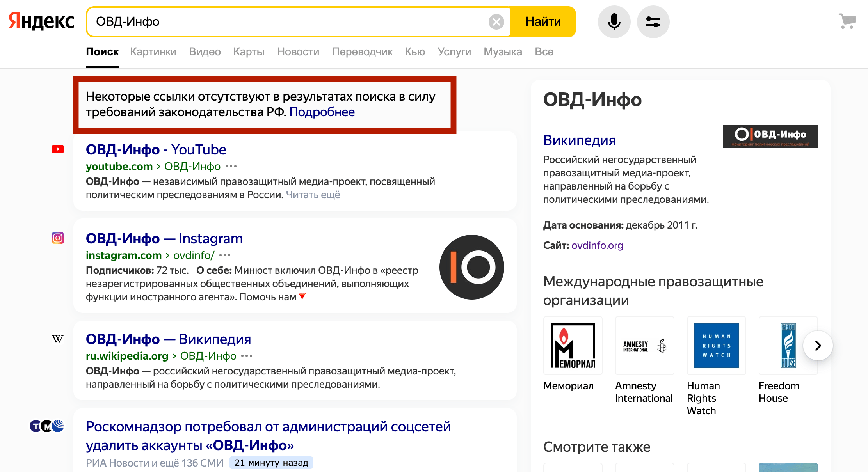868x472 pixels.
Task: Open the three-dots menu for the instagram.com result
Action: click(225, 256)
